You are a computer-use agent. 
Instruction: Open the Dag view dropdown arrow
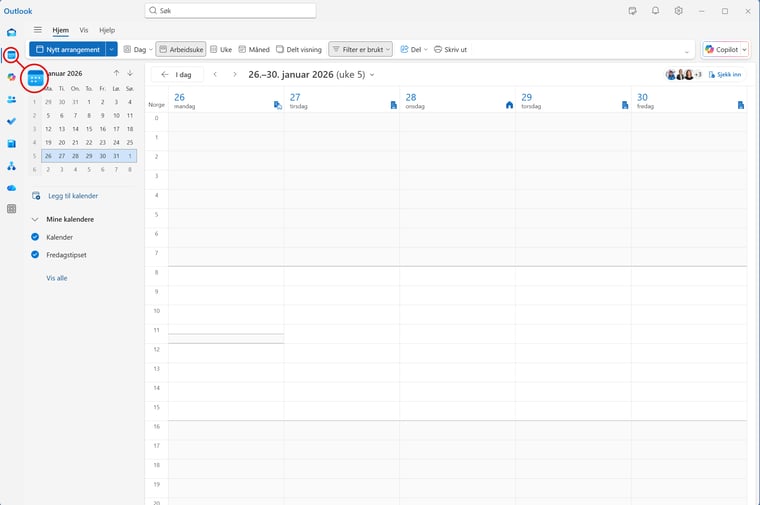pos(151,49)
